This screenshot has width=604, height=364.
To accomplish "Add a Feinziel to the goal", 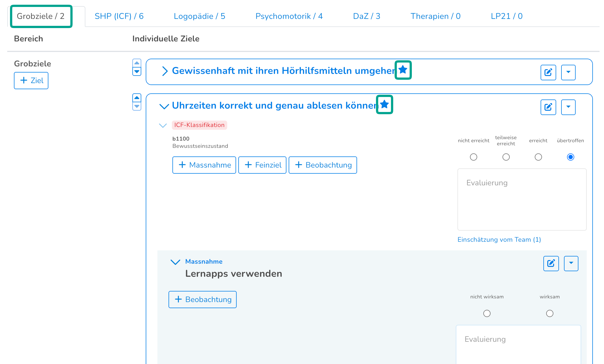I will pos(262,165).
